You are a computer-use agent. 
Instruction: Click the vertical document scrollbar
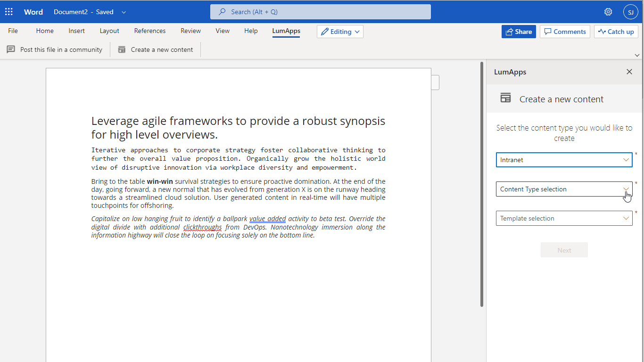[x=481, y=184]
